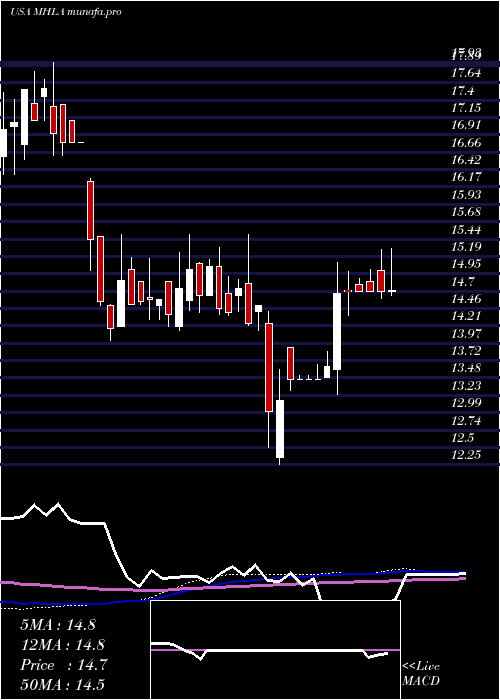
Task: Click the red gap-down candle below 16.17
Action: pos(91,210)
